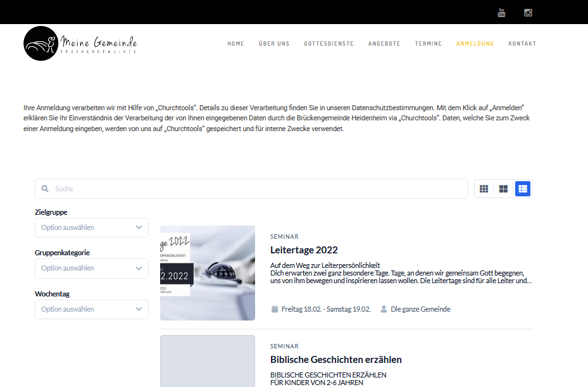Image resolution: width=588 pixels, height=387 pixels.
Task: Click the Wochentag filter label
Action: click(52, 294)
